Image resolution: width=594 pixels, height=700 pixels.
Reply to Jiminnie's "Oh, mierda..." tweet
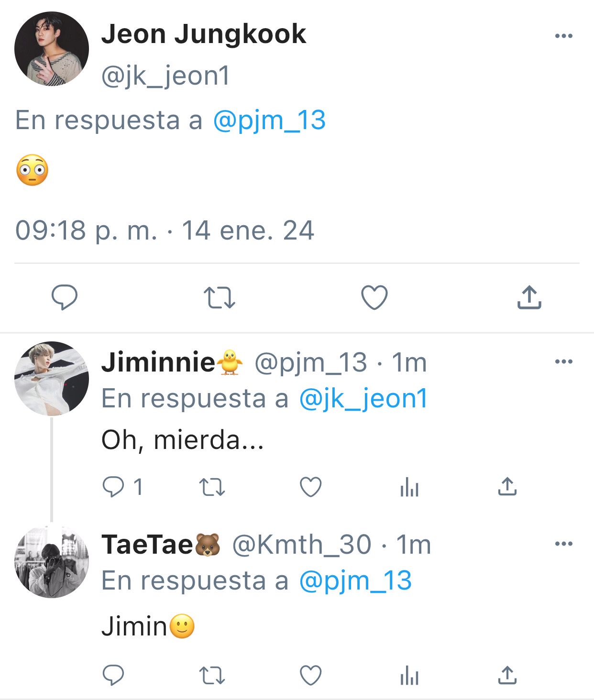click(x=113, y=487)
